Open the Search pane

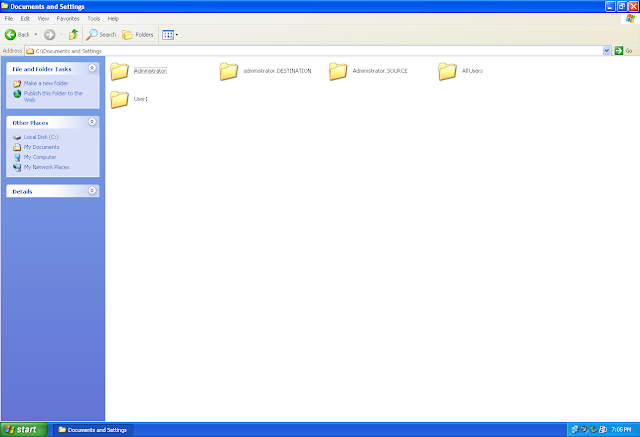point(101,35)
